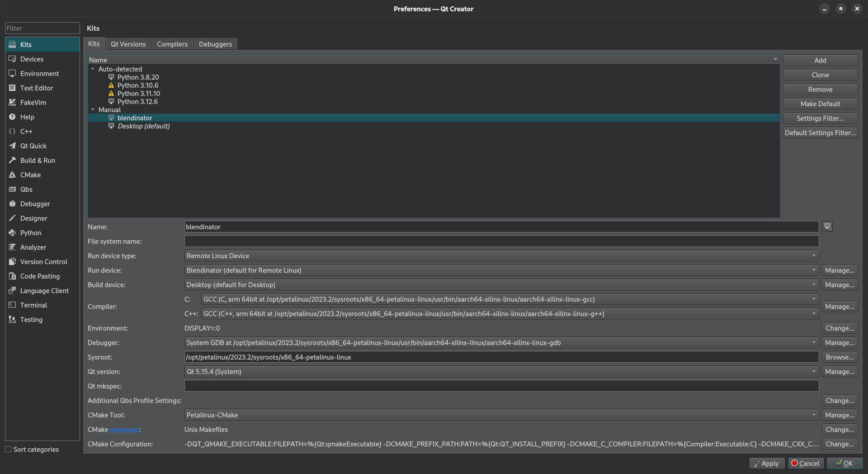Screen dimensions: 868x474
Task: Collapse the Auto-detected kits group
Action: click(x=93, y=69)
